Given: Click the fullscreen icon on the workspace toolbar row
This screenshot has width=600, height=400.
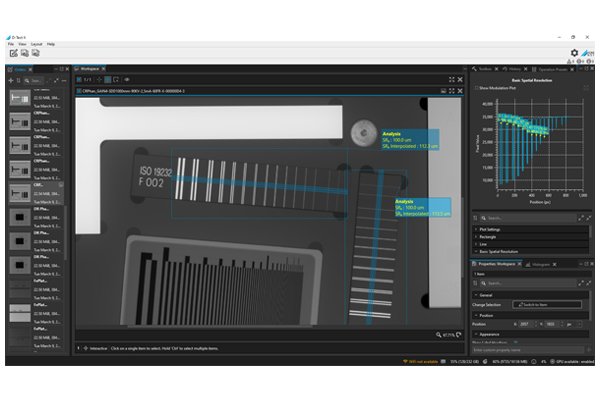Looking at the screenshot, I should [x=452, y=80].
